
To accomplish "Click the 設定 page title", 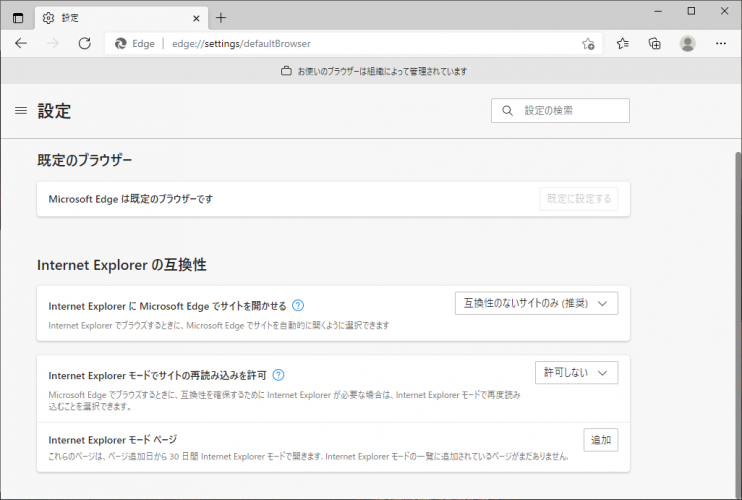I will 54,111.
